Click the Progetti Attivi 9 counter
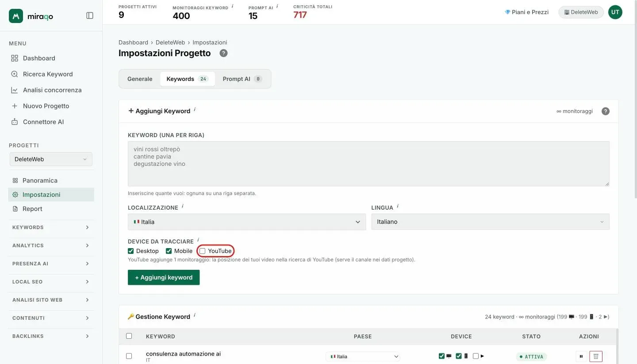 [x=121, y=15]
